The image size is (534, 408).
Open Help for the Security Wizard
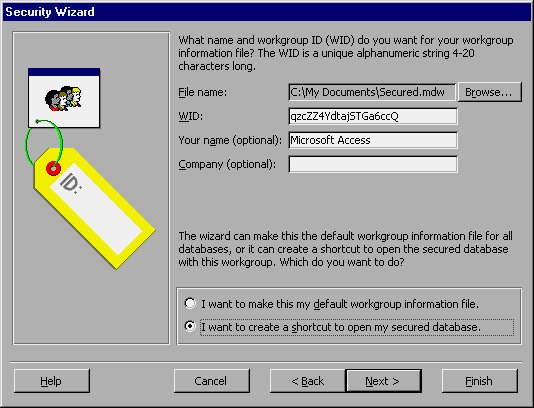pos(52,381)
